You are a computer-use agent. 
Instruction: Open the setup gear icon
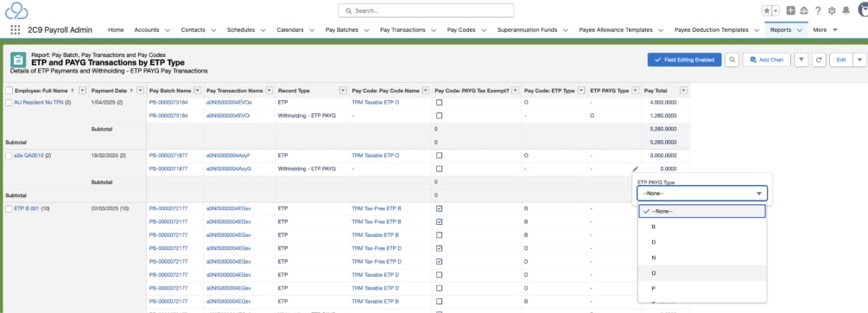point(832,10)
